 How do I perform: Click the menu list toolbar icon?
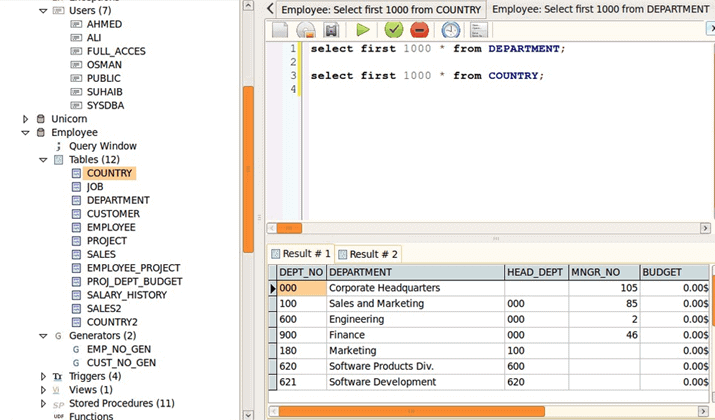478,30
